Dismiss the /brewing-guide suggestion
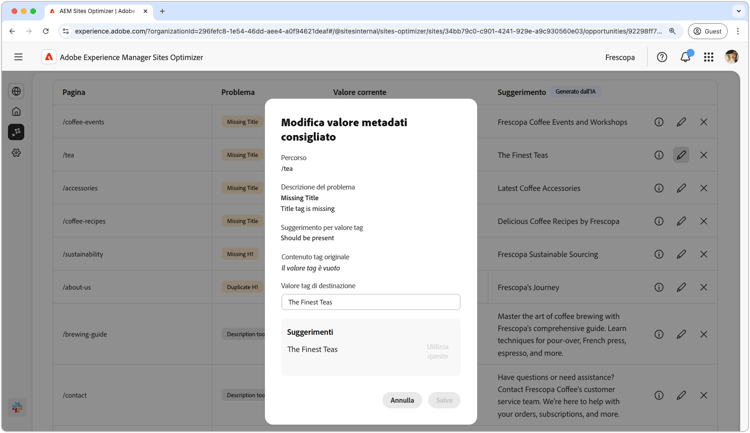 [704, 334]
